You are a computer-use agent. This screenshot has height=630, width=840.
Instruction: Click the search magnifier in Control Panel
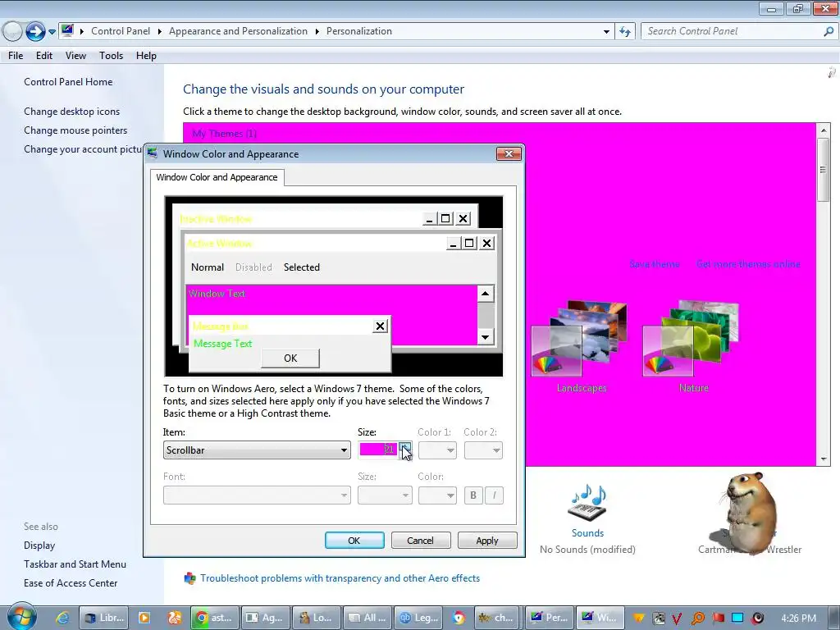point(829,31)
